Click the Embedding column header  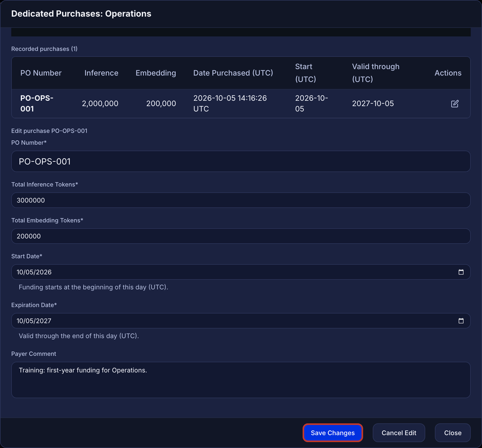point(156,73)
